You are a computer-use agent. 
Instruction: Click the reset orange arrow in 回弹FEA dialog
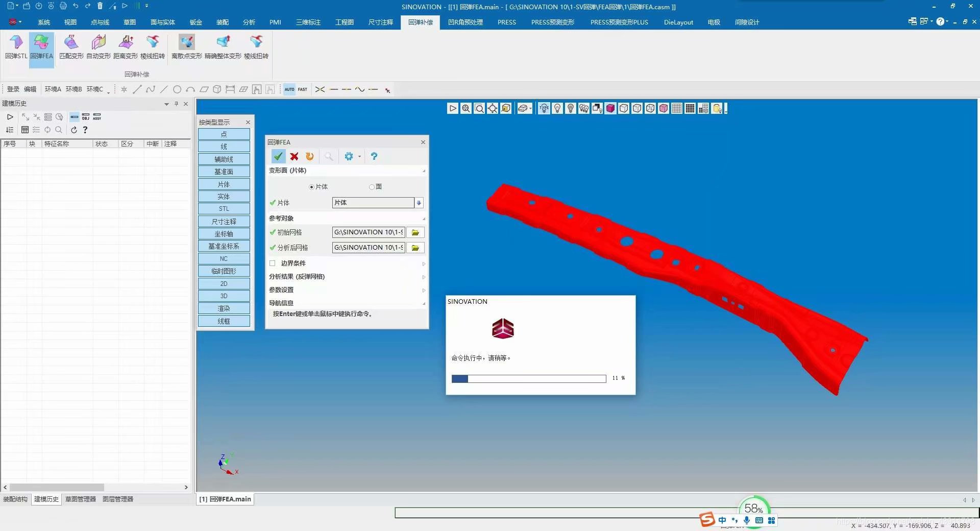coord(310,156)
